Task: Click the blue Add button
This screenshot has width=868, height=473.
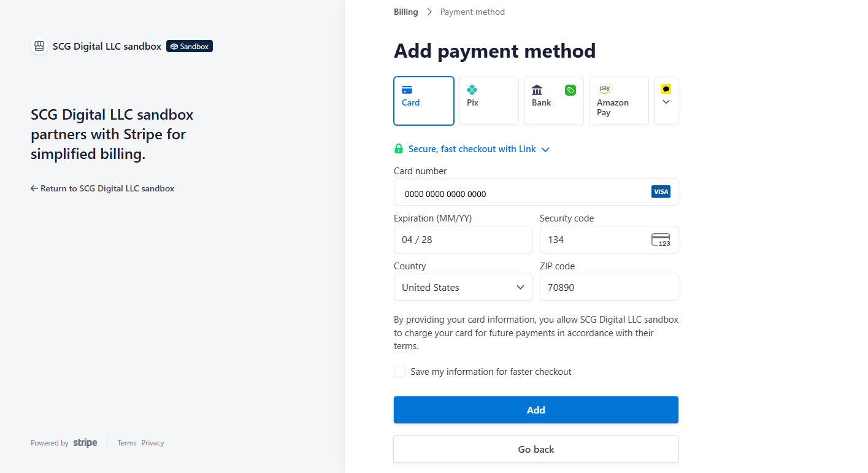Action: [536, 410]
